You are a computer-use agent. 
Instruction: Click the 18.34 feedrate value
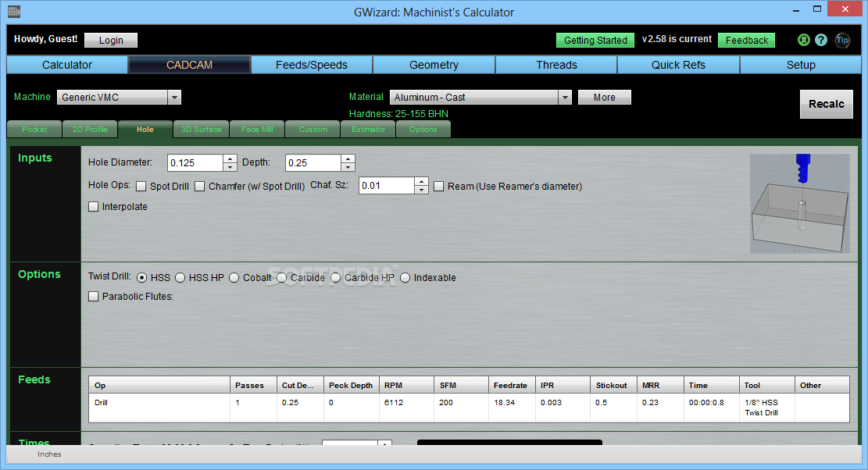pos(504,403)
